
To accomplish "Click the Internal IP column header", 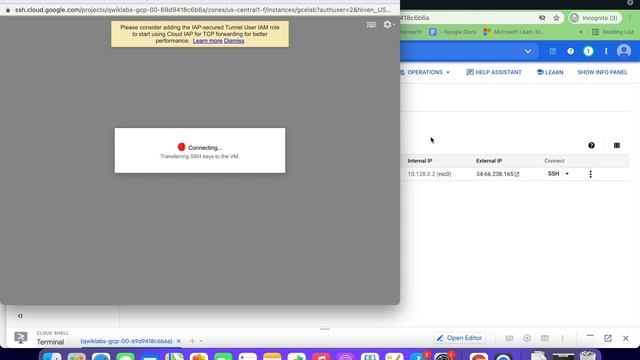I will pos(420,161).
